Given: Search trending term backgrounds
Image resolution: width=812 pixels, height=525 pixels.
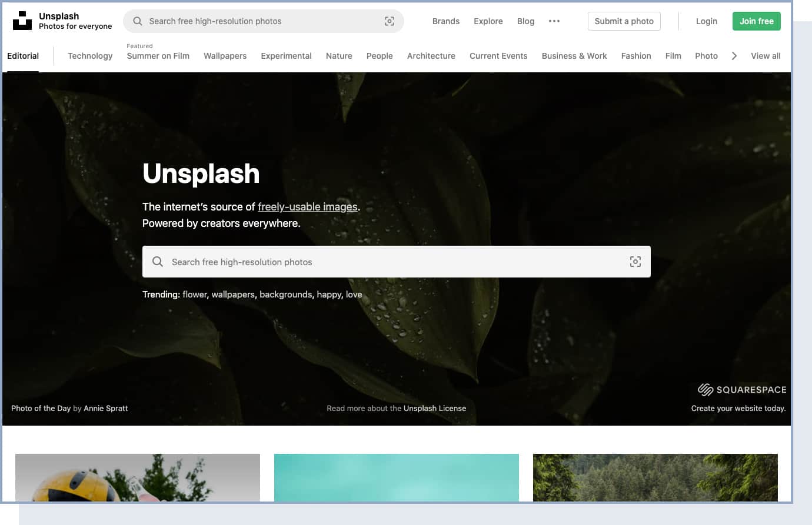Looking at the screenshot, I should [286, 295].
